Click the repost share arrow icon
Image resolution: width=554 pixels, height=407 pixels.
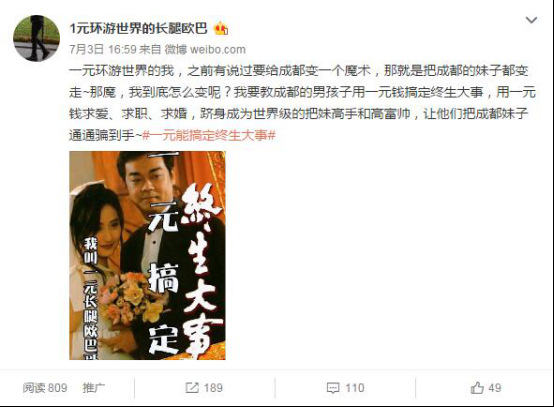192,388
